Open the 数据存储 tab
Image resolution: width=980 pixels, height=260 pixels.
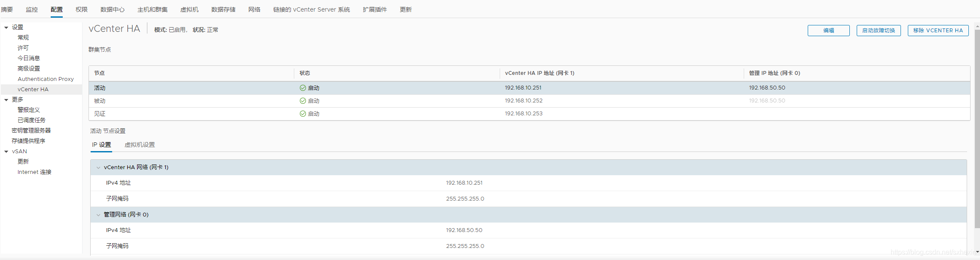pyautogui.click(x=223, y=9)
